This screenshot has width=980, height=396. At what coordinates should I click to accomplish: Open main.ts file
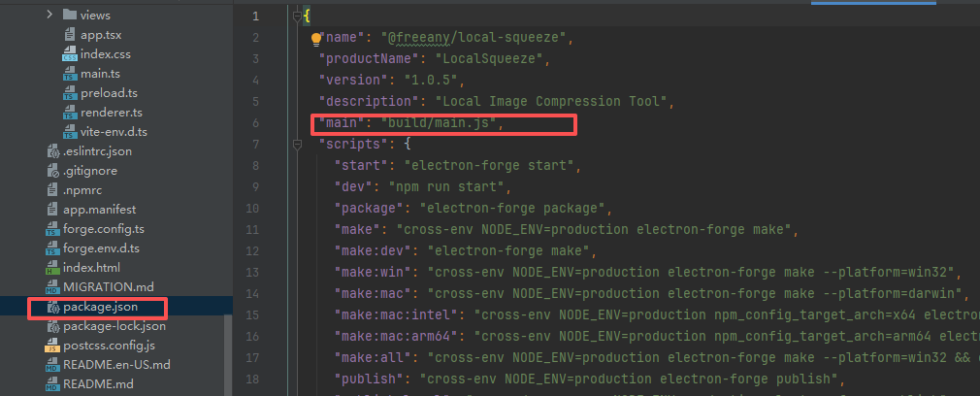point(100,73)
